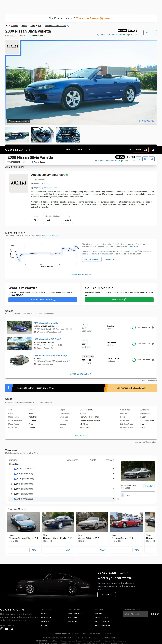This screenshot has height=644, width=162.
Task: Open YouTube icon in footer
Action: click(x=7, y=629)
